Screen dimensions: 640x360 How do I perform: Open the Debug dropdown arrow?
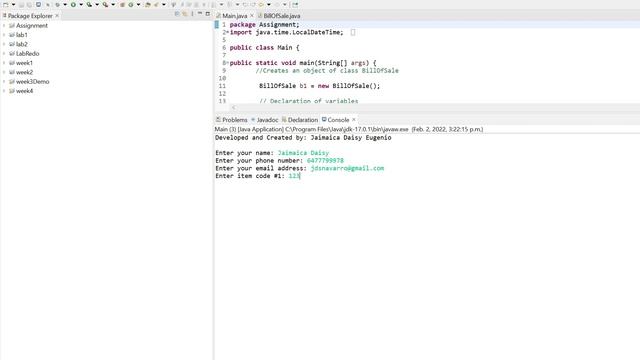(x=65, y=4)
